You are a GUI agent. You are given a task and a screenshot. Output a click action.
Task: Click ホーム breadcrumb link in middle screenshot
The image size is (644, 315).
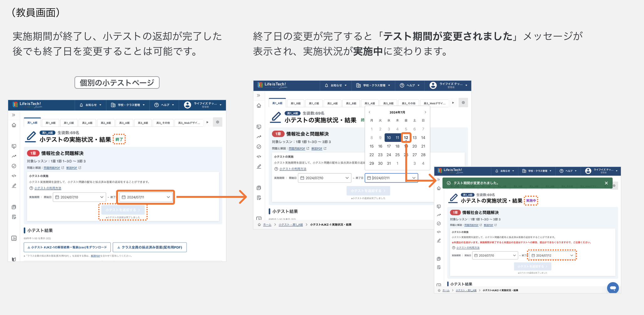[267, 225]
